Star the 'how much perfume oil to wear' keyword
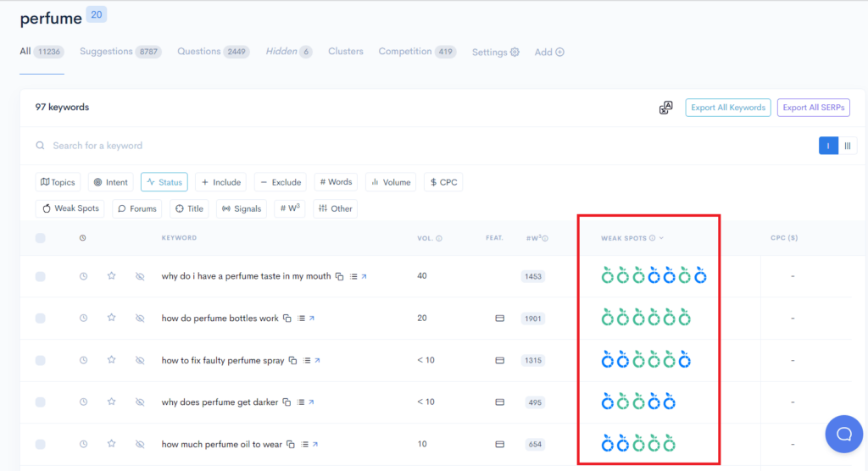The width and height of the screenshot is (868, 471). coord(111,444)
